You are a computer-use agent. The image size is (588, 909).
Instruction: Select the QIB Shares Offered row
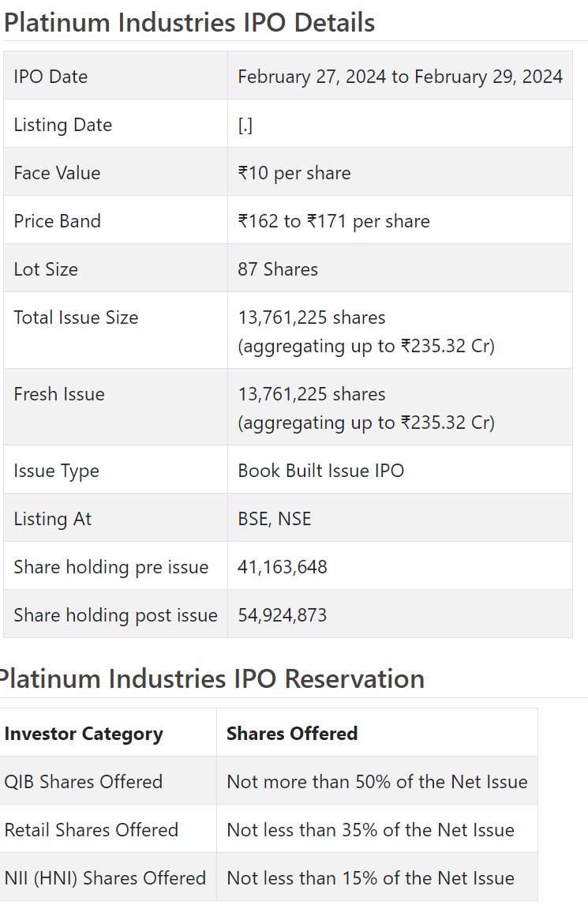click(269, 781)
